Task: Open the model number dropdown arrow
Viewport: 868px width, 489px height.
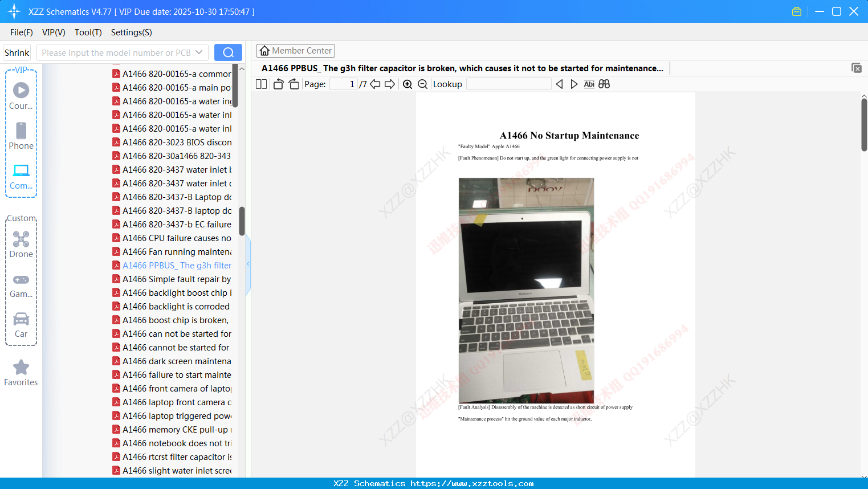Action: (x=199, y=52)
